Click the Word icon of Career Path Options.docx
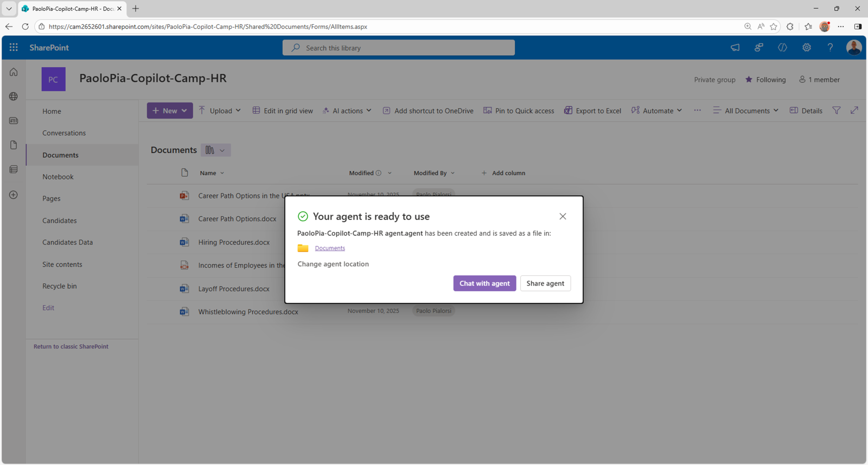The width and height of the screenshot is (868, 465). tap(184, 219)
